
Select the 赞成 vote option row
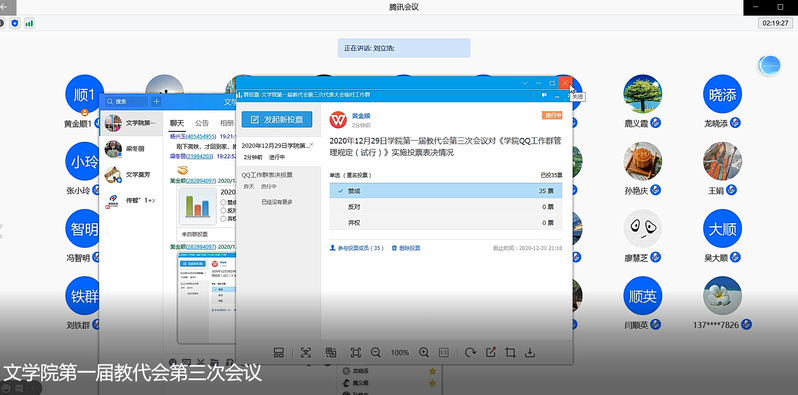[446, 191]
